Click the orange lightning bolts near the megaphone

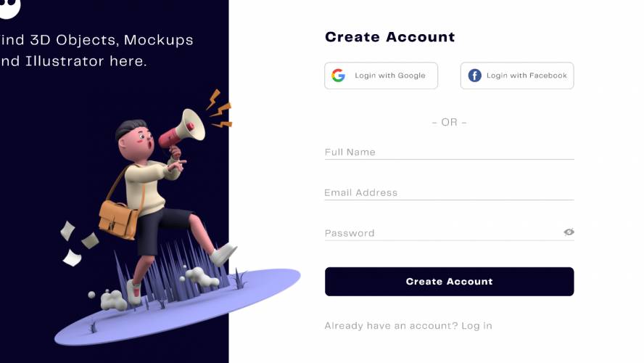[219, 109]
